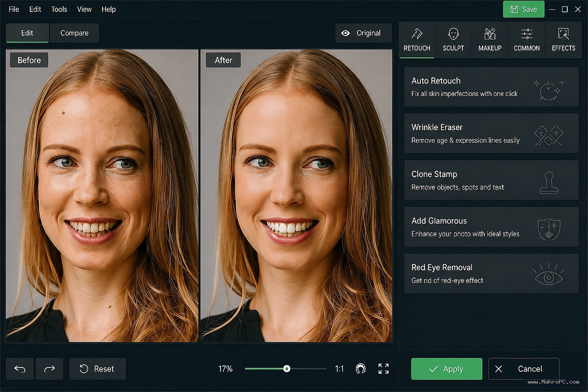The height and width of the screenshot is (392, 588).
Task: Reset all edits with Reset button
Action: click(98, 369)
